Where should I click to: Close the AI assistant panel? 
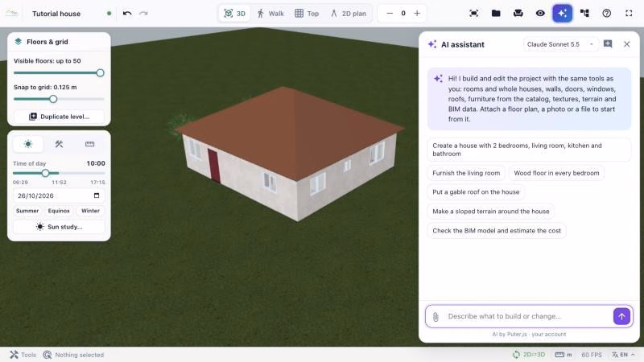coord(627,44)
